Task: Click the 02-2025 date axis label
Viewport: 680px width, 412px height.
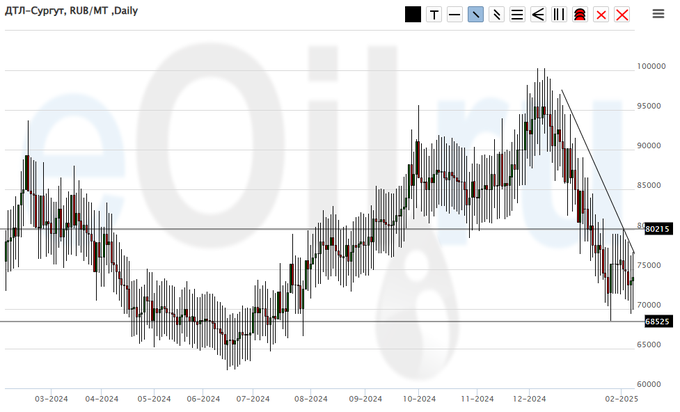Action: (x=622, y=397)
